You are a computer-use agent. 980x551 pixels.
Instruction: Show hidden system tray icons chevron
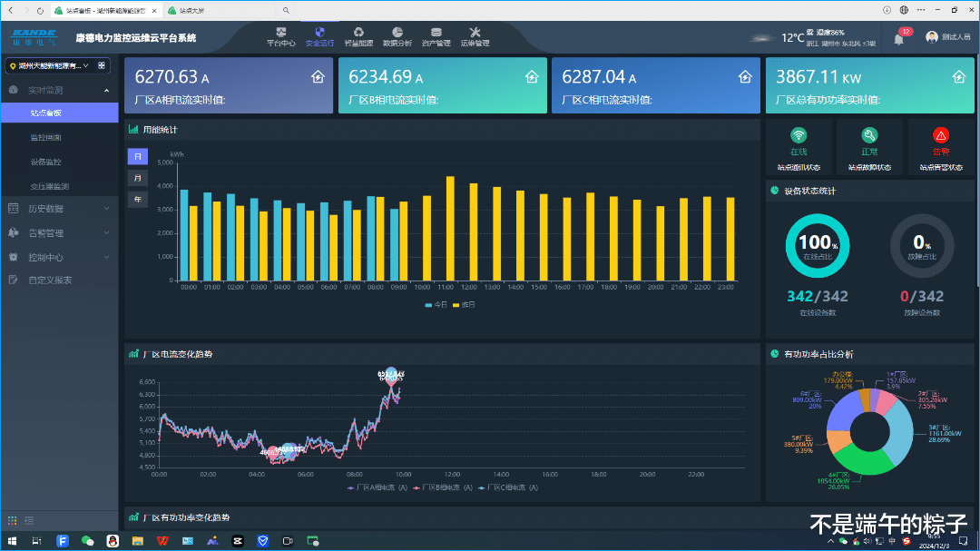pyautogui.click(x=830, y=542)
